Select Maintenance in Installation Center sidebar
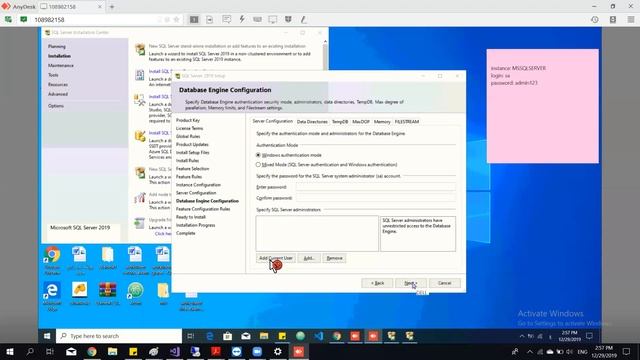Viewport: 640px width, 360px height. pos(61,65)
